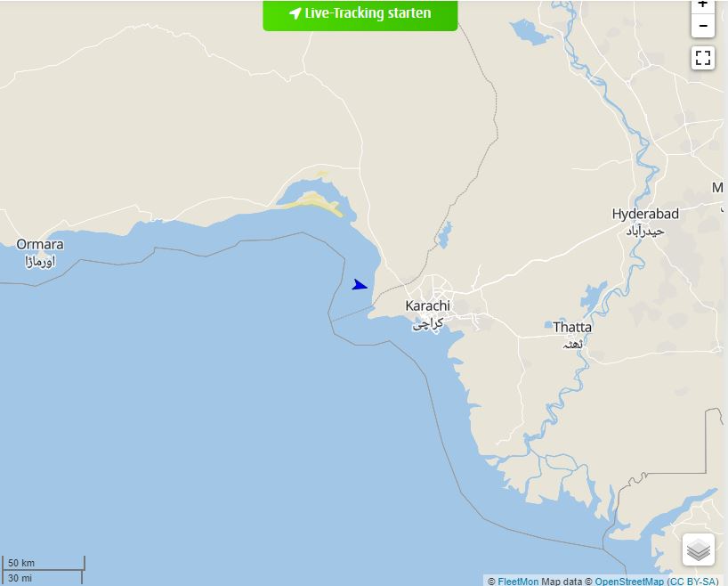Screen dimensions: 728x586
Task: Open the map layers selector
Action: (699, 549)
